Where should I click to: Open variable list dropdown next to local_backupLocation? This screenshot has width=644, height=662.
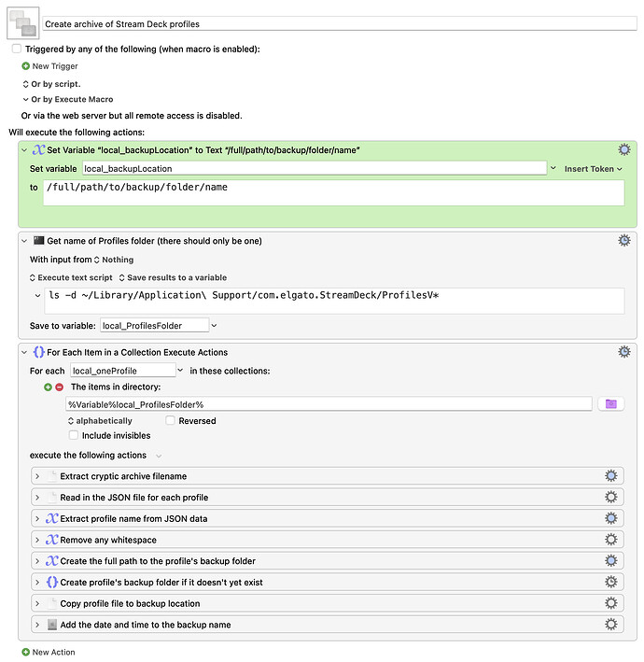coord(553,168)
